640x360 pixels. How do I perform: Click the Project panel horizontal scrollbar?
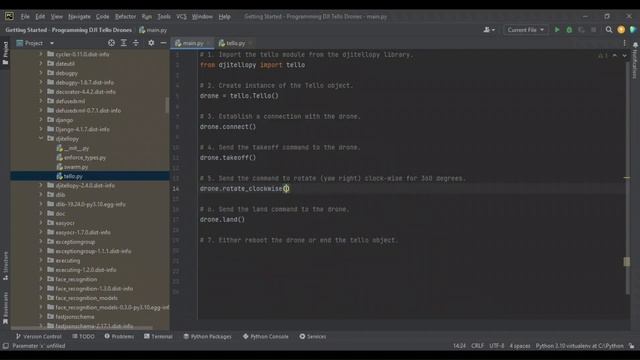[x=82, y=328]
